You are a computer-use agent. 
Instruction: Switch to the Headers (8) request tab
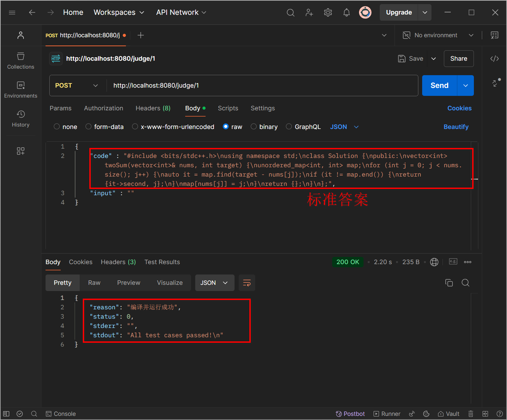[x=153, y=108]
